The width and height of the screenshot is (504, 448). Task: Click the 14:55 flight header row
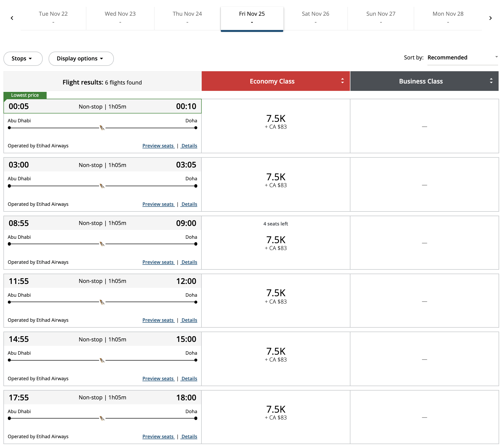102,339
